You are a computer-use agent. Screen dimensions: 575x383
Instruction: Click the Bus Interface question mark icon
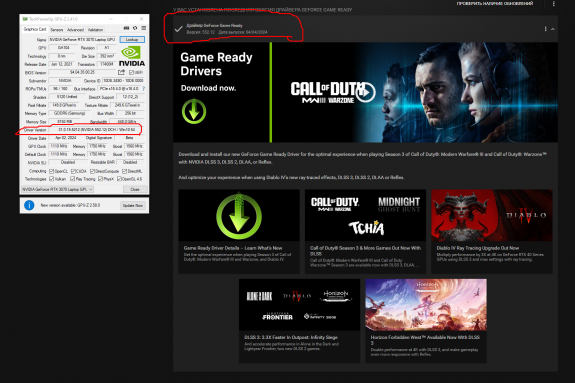[144, 89]
